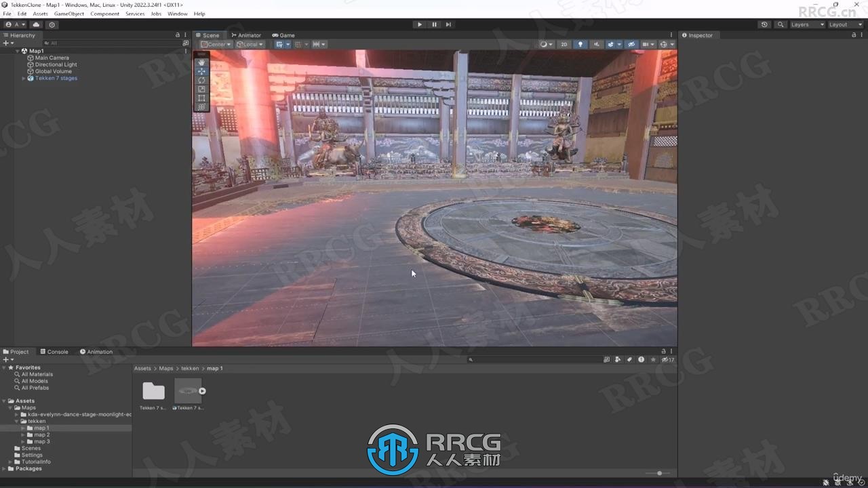Open the Layers dropdown
This screenshot has width=868, height=488.
coord(807,24)
